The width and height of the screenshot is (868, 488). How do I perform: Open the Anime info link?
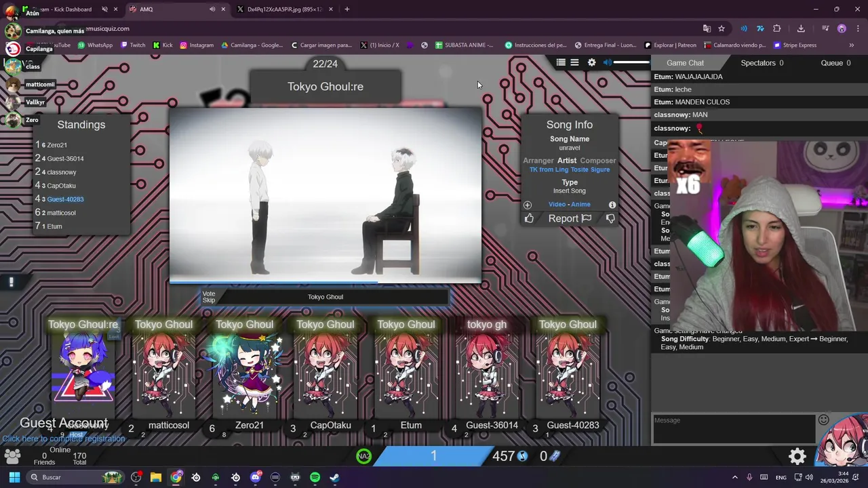[580, 205]
